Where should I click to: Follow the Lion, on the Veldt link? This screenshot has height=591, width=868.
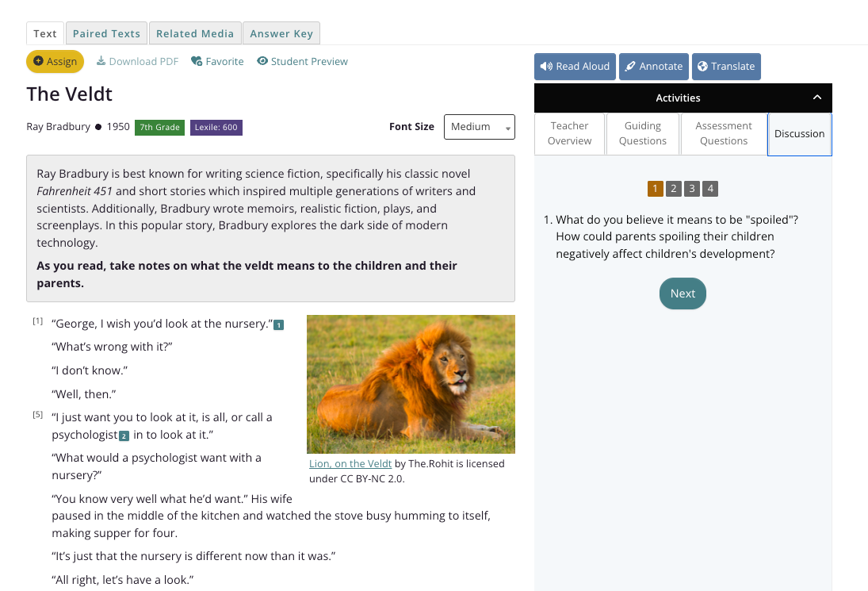tap(350, 463)
